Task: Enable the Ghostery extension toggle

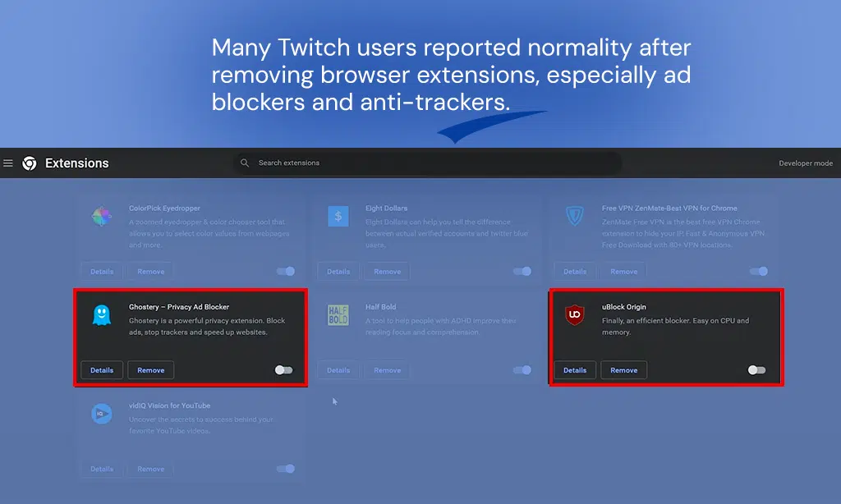Action: (x=283, y=370)
